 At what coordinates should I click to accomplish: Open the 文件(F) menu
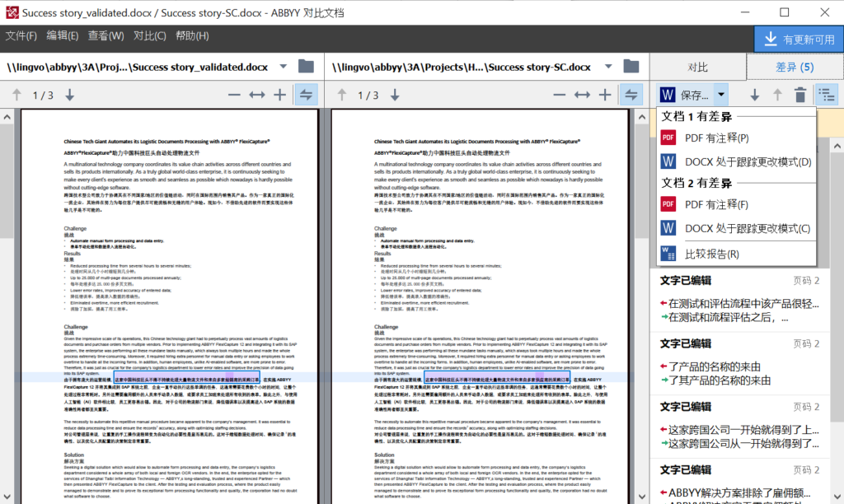21,36
